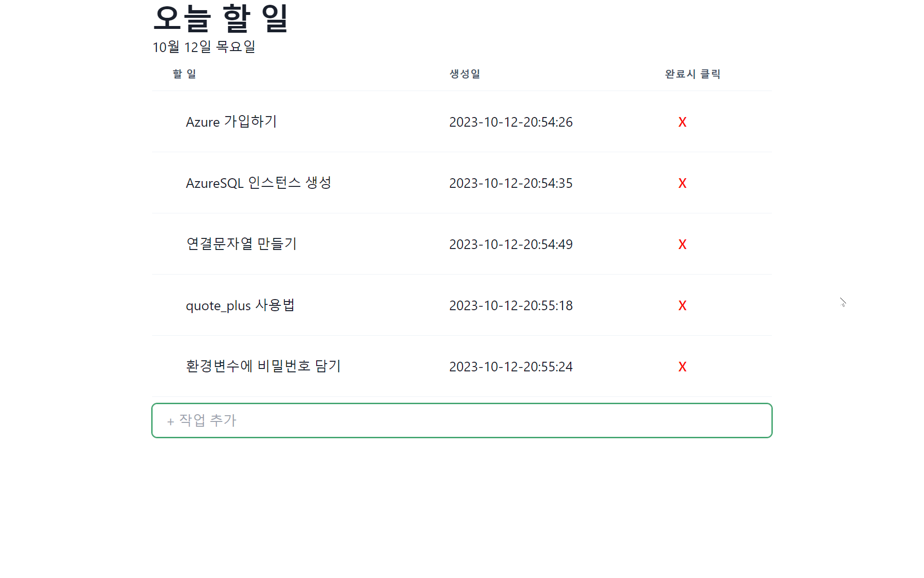Click the 연결문자열 만들기 task text
The width and height of the screenshot is (924, 578).
(241, 244)
